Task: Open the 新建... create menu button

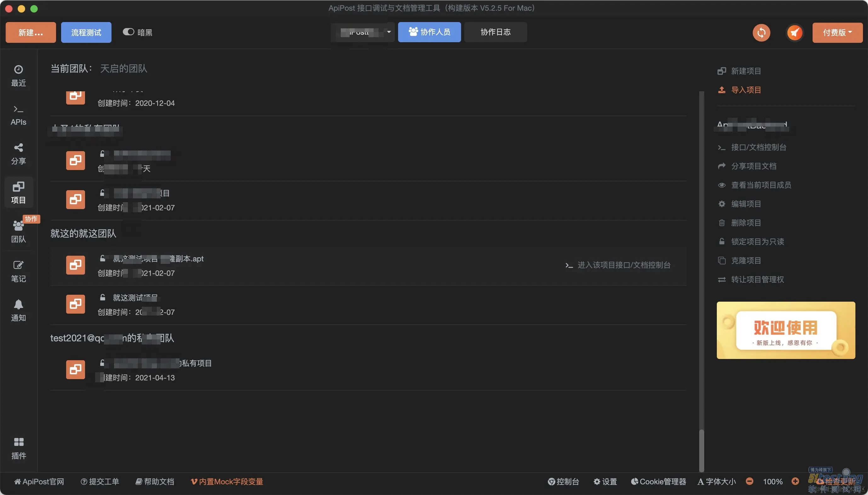Action: [x=31, y=32]
